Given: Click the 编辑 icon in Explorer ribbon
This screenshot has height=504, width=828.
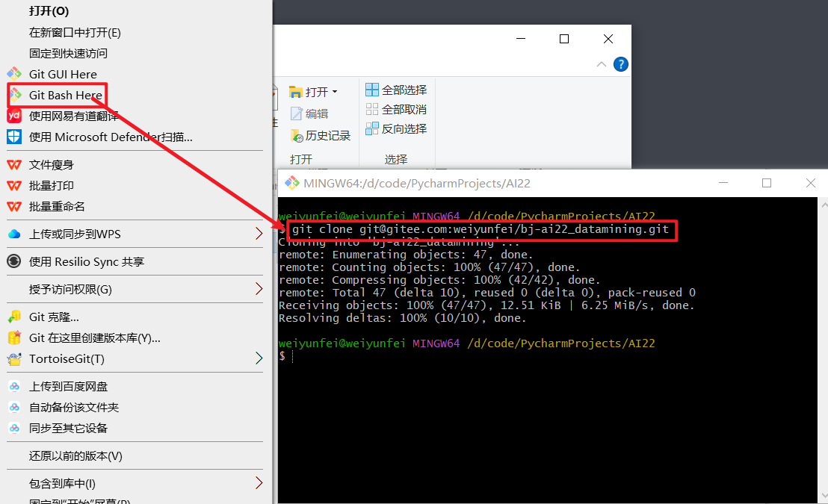Looking at the screenshot, I should pos(297,113).
